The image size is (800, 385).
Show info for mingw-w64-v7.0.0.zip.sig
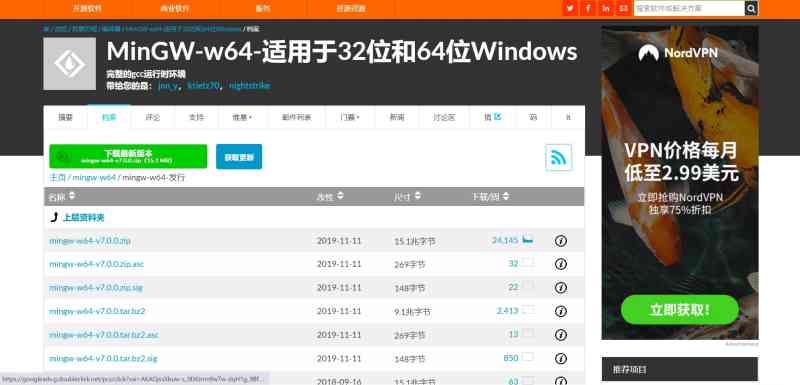coord(561,288)
